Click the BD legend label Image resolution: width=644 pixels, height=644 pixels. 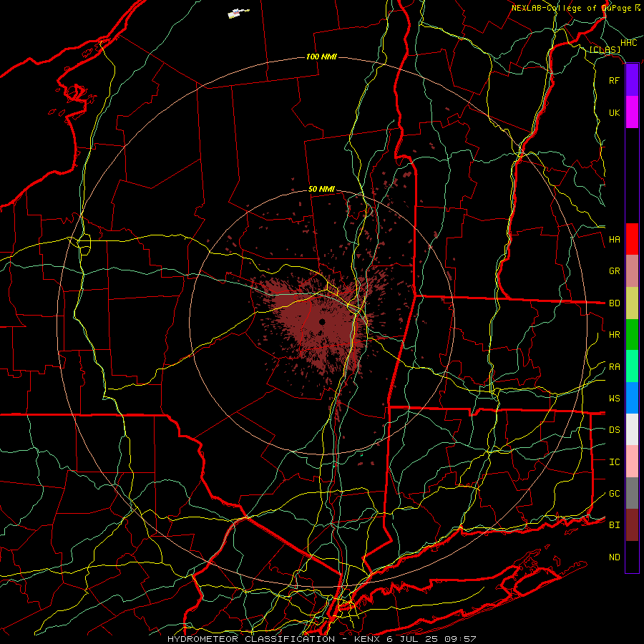tap(615, 303)
